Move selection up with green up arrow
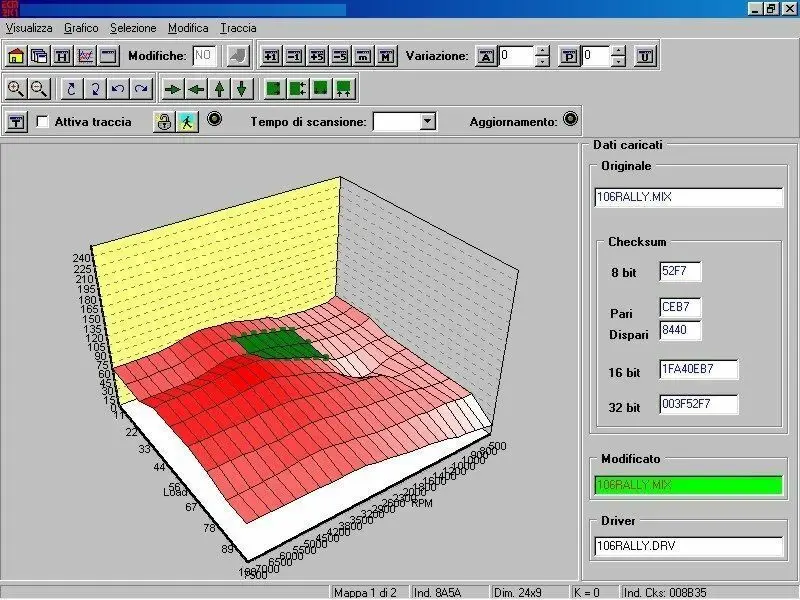 coord(219,89)
